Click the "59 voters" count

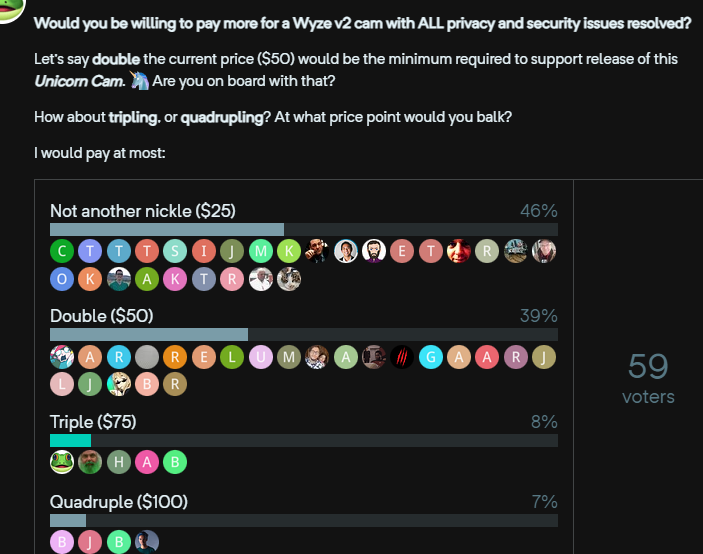647,378
